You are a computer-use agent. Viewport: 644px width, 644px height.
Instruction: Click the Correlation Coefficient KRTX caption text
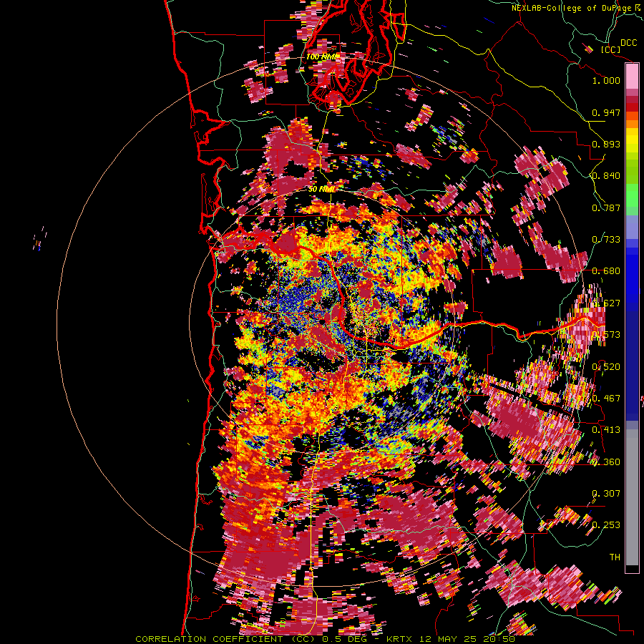coord(325,639)
